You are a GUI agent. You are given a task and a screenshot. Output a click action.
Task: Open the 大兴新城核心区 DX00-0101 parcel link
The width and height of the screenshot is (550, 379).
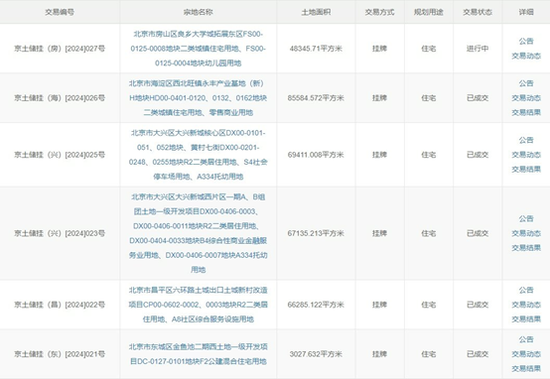[x=198, y=155]
